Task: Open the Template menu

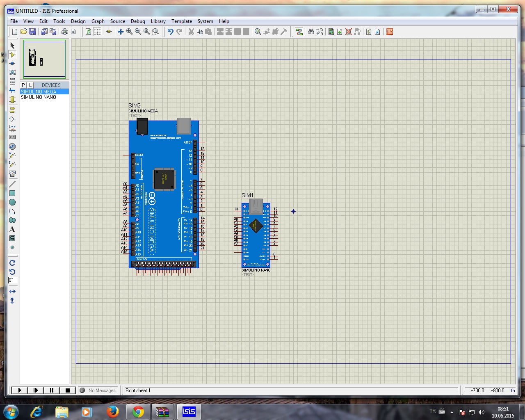Action: tap(182, 21)
